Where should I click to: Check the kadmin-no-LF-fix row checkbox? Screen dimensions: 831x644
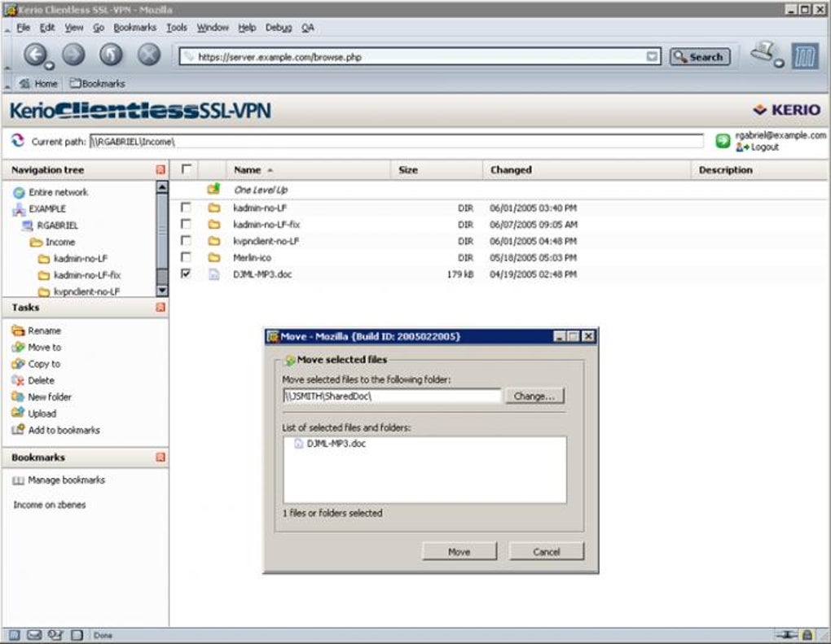click(x=186, y=224)
